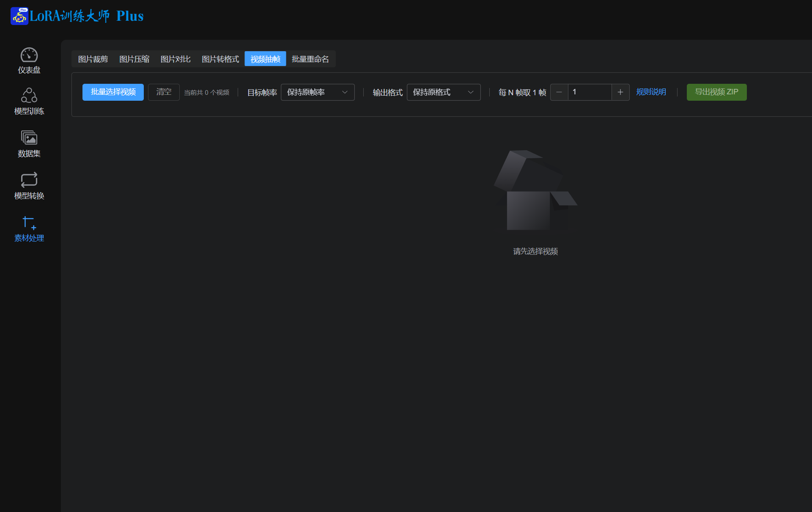Open the 输出格式 dropdown
The height and width of the screenshot is (512, 812).
444,92
